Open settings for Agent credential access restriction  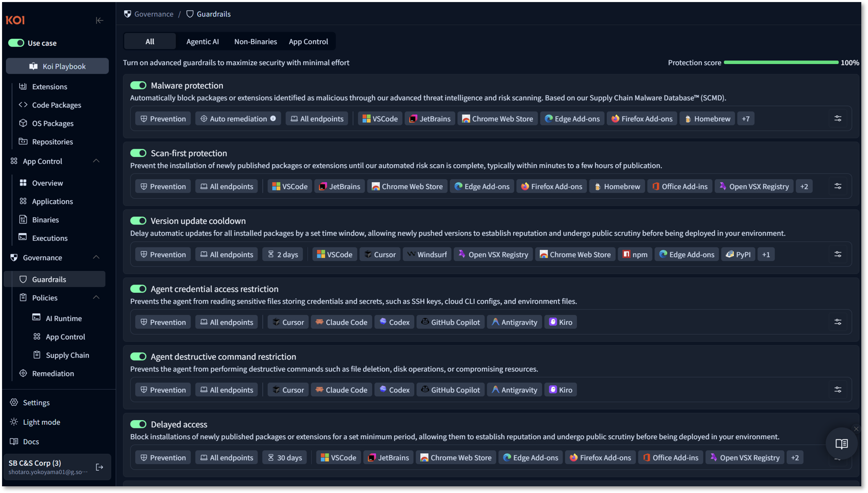(x=838, y=322)
